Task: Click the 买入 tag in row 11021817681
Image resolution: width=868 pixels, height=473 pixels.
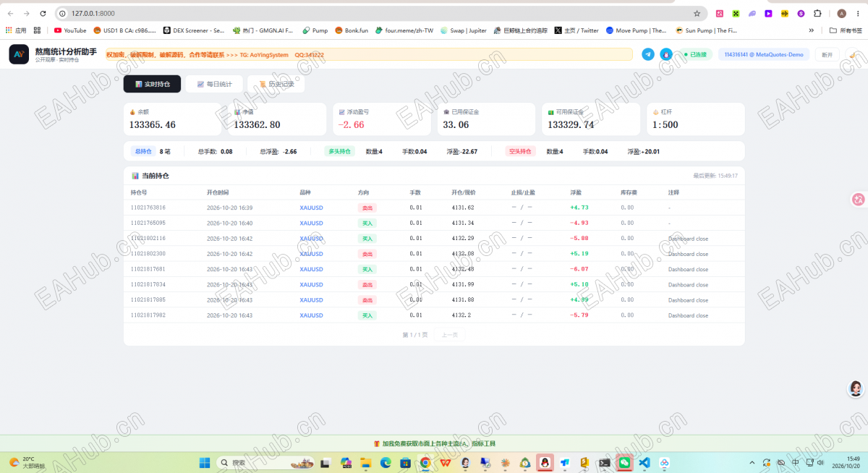Action: 367,269
